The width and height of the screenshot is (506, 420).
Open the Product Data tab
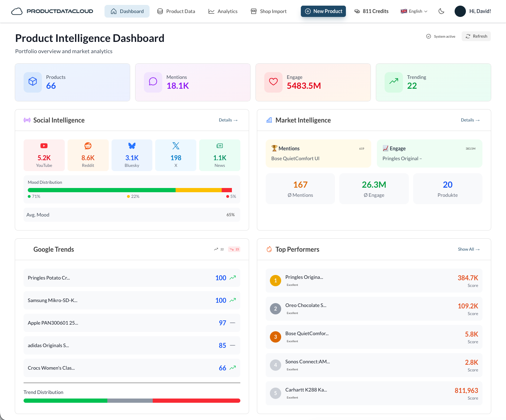click(x=176, y=11)
